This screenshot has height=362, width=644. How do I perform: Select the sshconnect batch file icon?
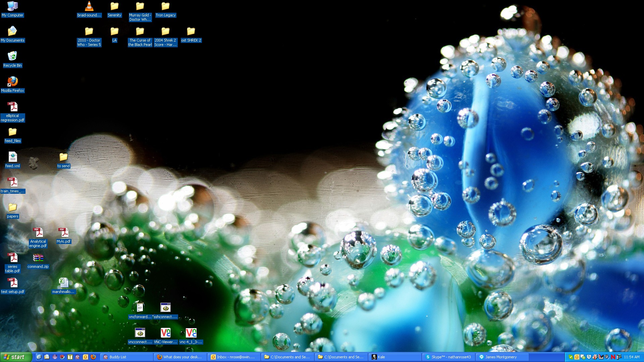click(165, 308)
